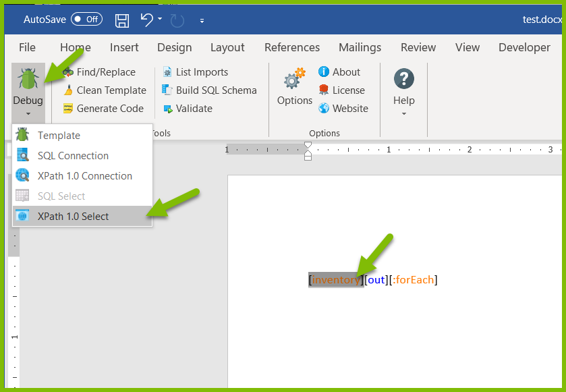
Task: Click the test.docx title text
Action: pos(542,19)
